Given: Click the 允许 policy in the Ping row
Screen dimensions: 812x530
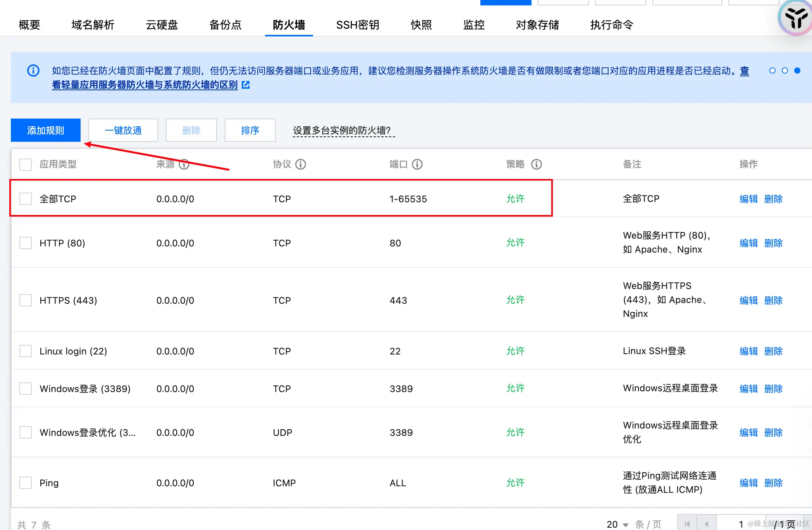Looking at the screenshot, I should 516,483.
